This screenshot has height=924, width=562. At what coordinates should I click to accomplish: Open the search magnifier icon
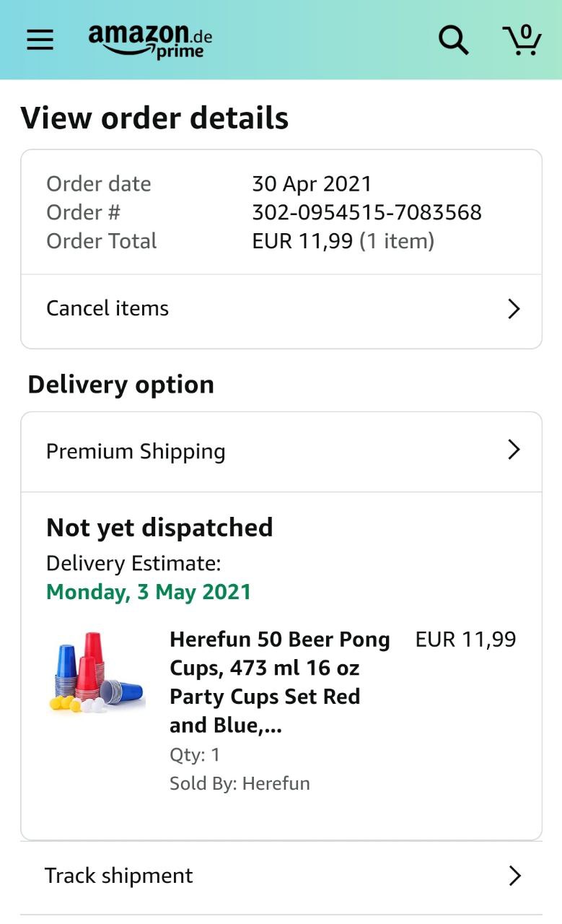pos(453,40)
